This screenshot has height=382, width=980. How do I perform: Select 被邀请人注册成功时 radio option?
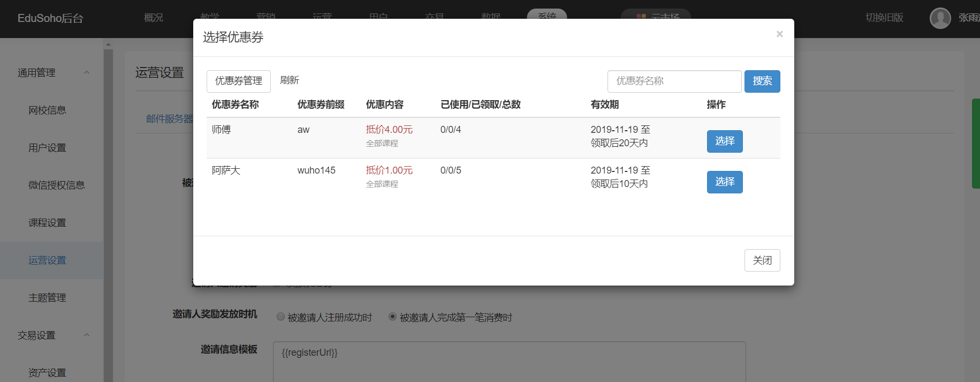point(280,317)
